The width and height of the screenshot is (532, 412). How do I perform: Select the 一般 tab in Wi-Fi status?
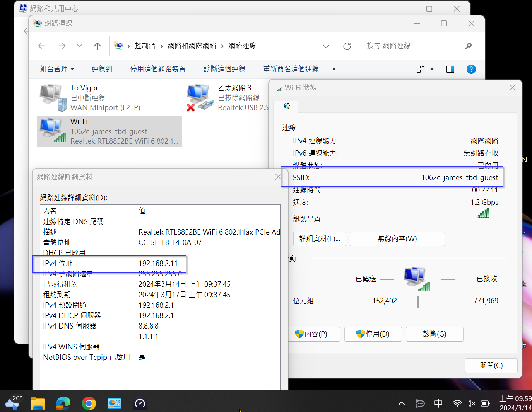284,107
